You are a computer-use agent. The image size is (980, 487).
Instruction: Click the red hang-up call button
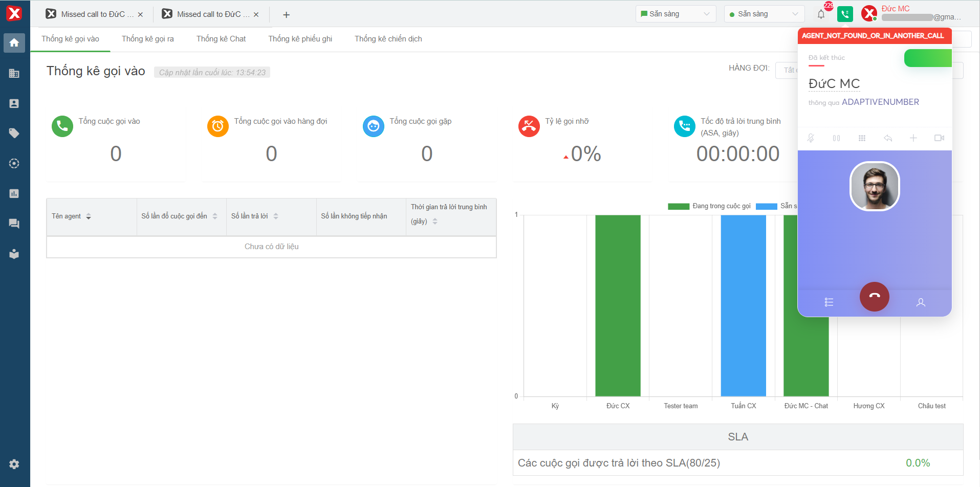tap(874, 297)
